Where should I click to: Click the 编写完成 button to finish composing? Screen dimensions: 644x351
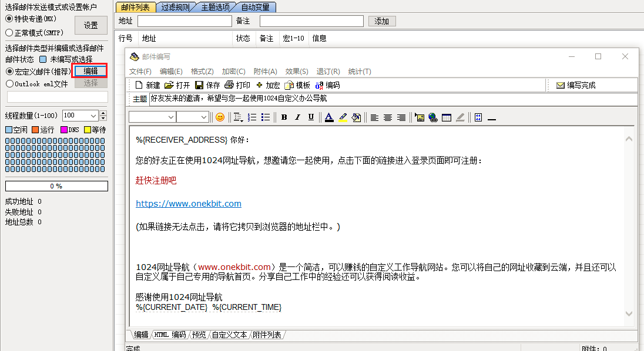tap(578, 84)
